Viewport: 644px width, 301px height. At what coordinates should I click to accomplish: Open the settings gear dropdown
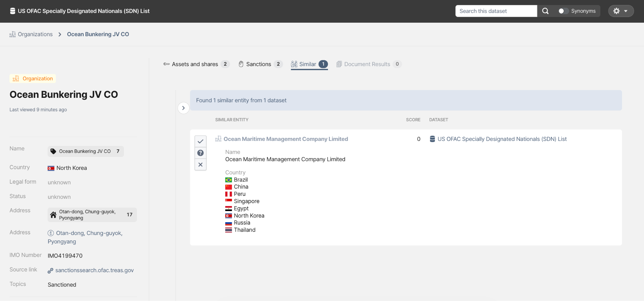[621, 11]
